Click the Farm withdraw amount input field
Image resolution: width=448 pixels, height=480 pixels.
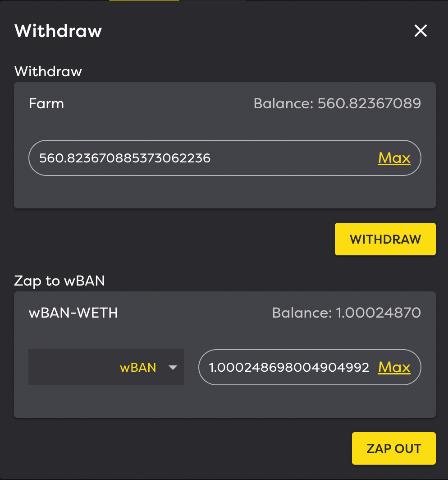pyautogui.click(x=225, y=158)
